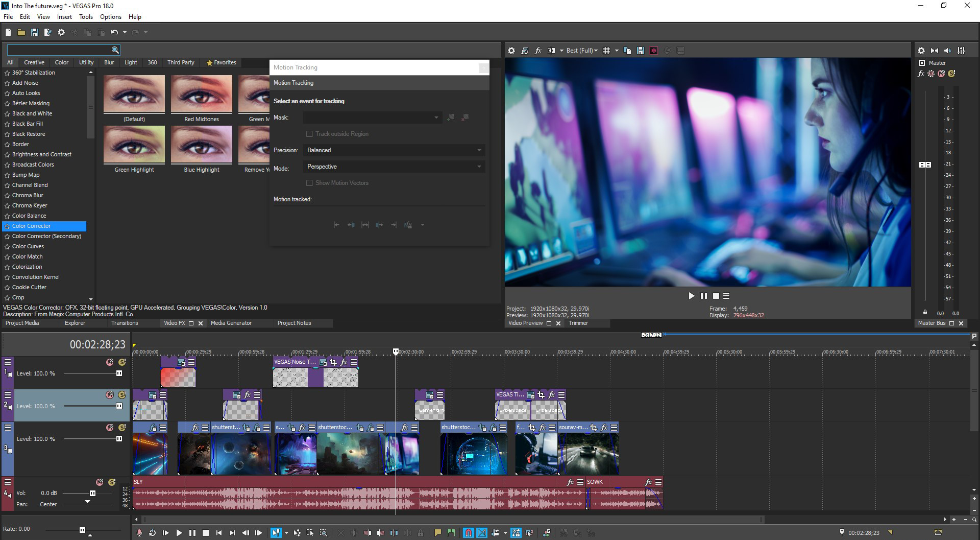Image resolution: width=980 pixels, height=540 pixels.
Task: Click the Video Preview settings gear
Action: [511, 51]
